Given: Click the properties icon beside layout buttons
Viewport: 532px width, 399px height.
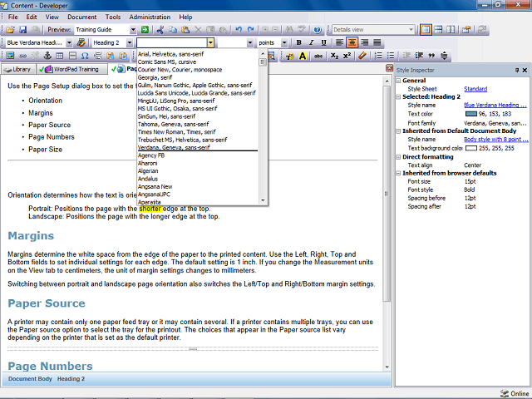Looking at the screenshot, I should click(466, 30).
